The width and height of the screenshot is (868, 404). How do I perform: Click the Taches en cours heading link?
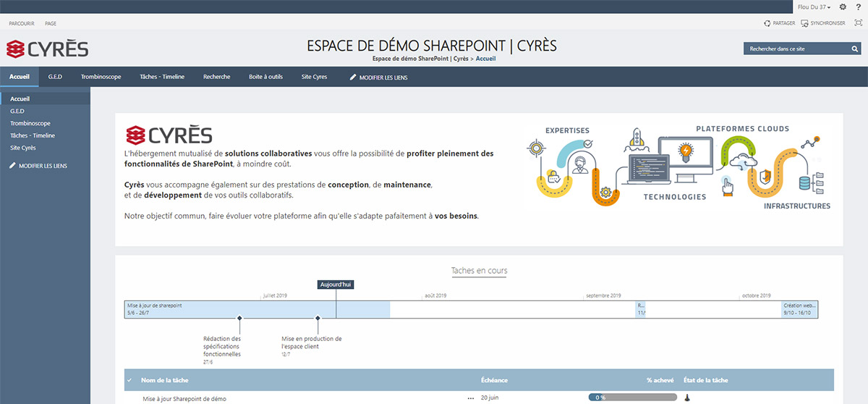(x=479, y=271)
